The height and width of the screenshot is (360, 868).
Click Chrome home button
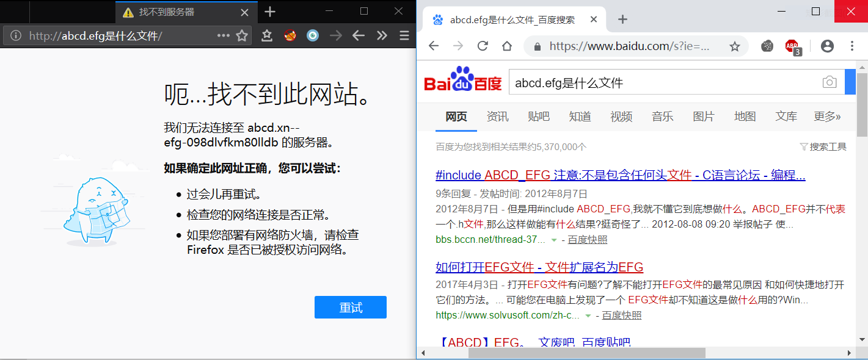coord(507,46)
